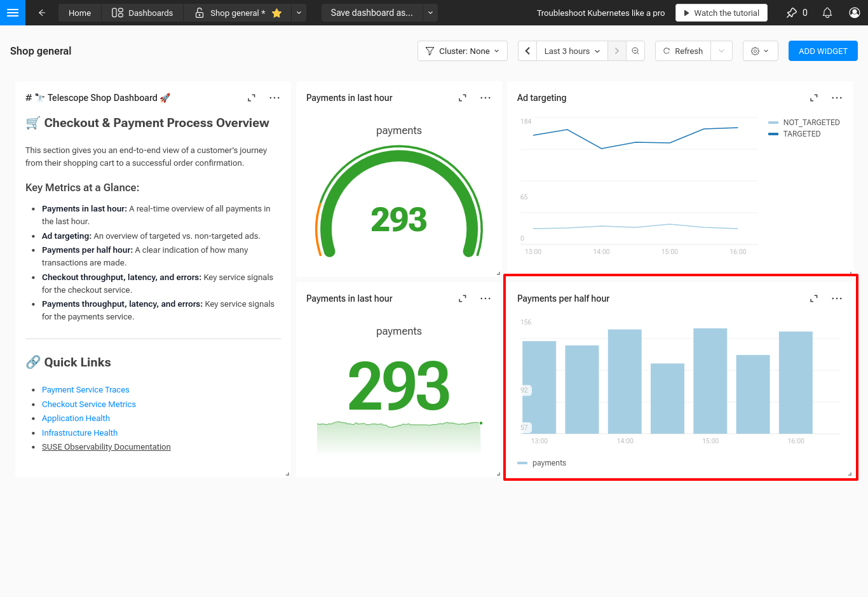Go to previous time range

[527, 51]
